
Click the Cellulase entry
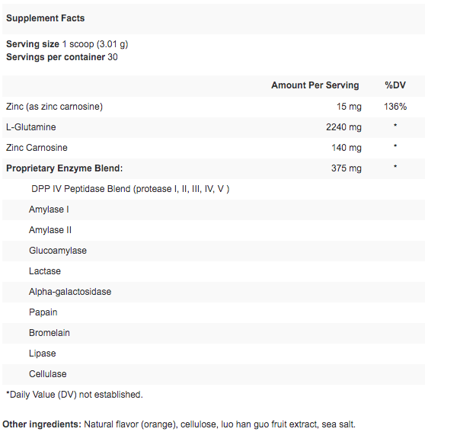coord(48,374)
